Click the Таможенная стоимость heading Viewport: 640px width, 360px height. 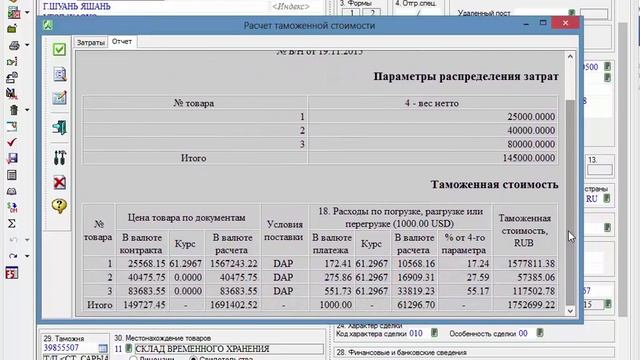[x=495, y=184]
